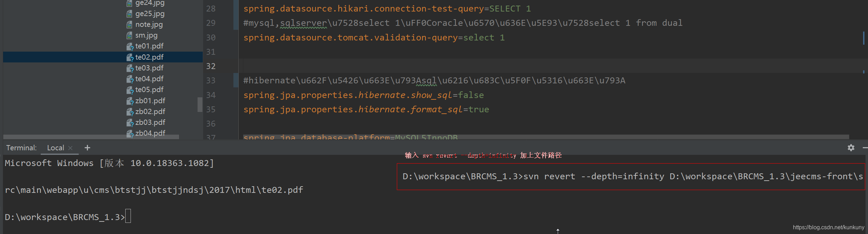Click the Microsoft Windows version line in terminal
The width and height of the screenshot is (868, 234).
[x=109, y=163]
